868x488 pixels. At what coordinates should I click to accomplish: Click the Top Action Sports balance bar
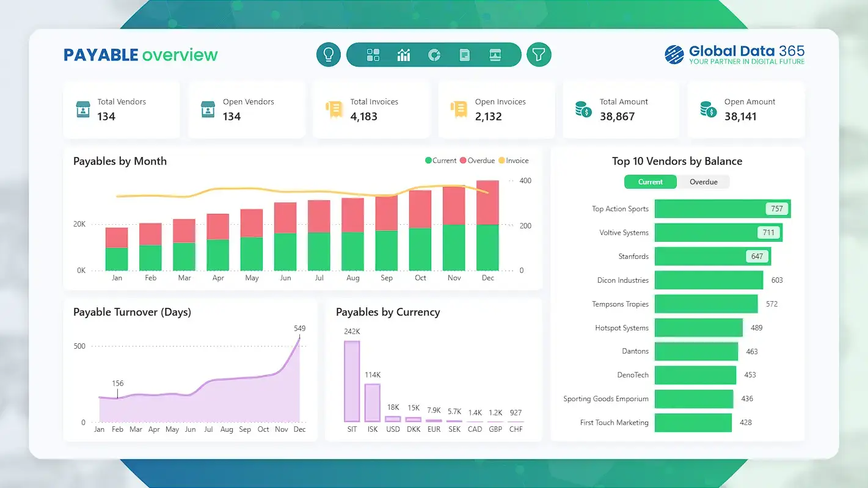coord(721,208)
